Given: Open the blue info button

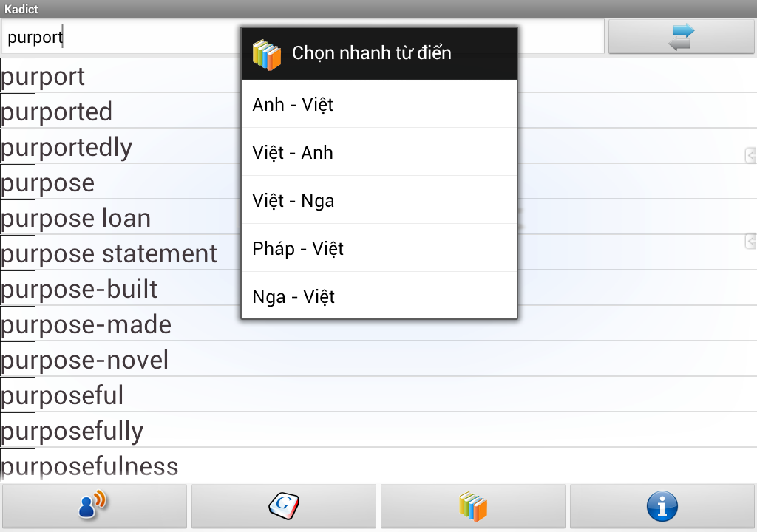Looking at the screenshot, I should (662, 506).
